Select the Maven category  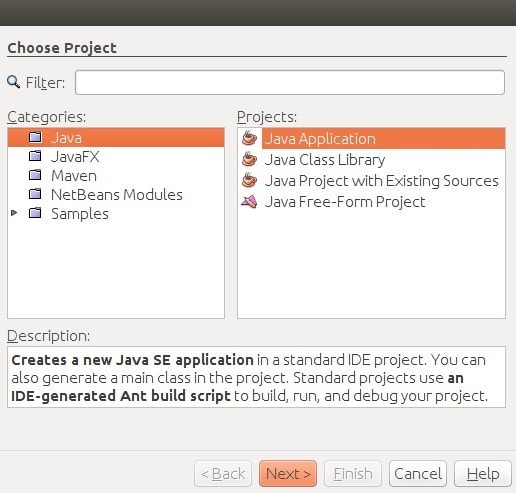(x=74, y=176)
